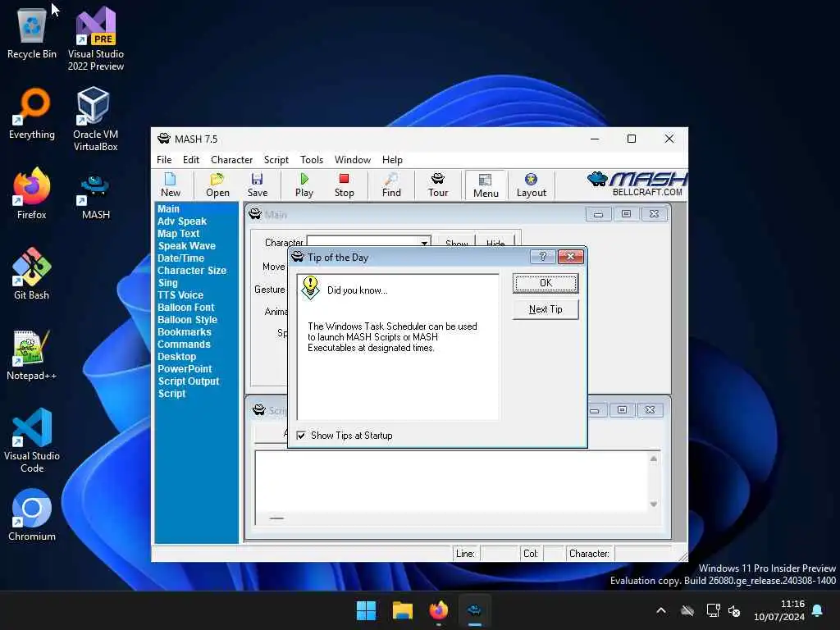Select Script Output in sidebar

coord(188,381)
